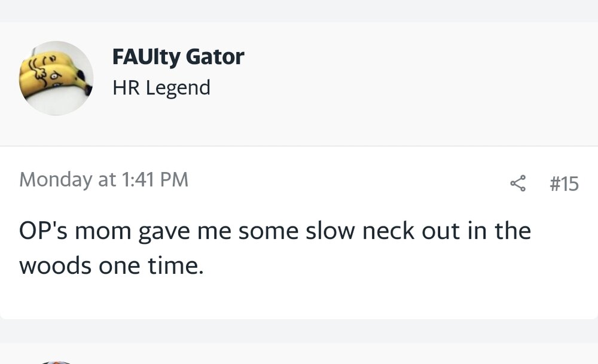Open FAUlty Gator's banana avatar
Image resolution: width=598 pixels, height=364 pixels.
[x=56, y=78]
